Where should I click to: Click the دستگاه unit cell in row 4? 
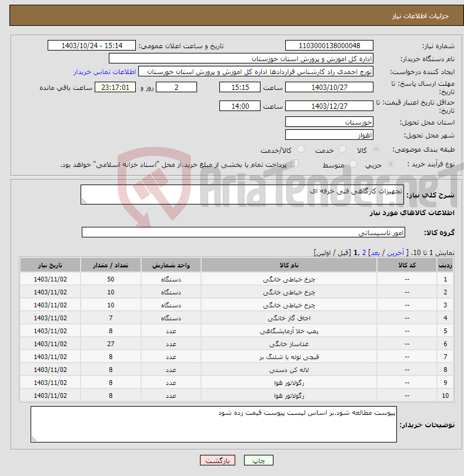(171, 318)
